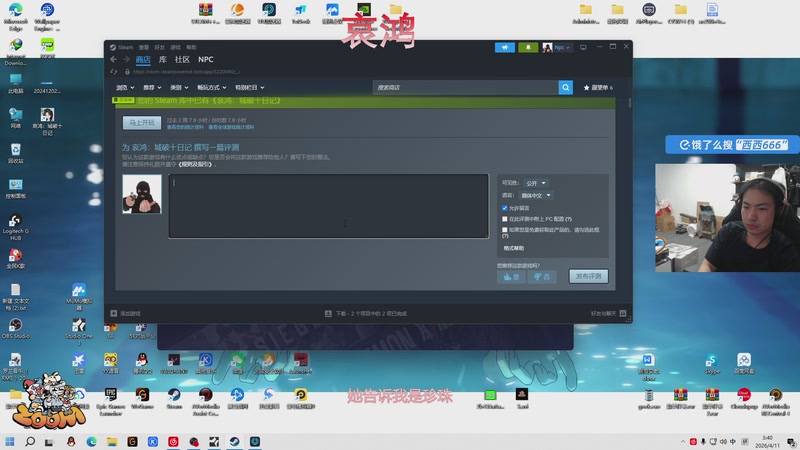Image resolution: width=800 pixels, height=450 pixels.
Task: Click Steam icon in the taskbar
Action: (x=234, y=441)
